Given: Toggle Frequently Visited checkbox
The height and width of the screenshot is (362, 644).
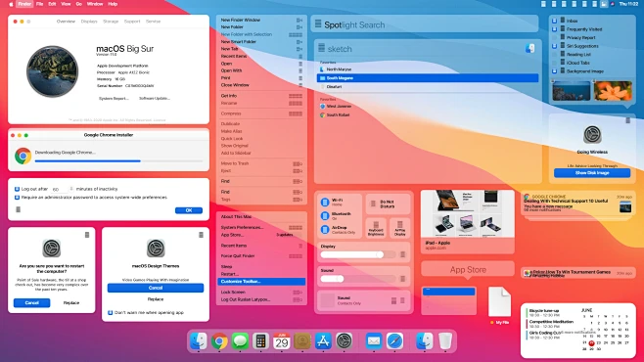Looking at the screenshot, I should point(555,29).
